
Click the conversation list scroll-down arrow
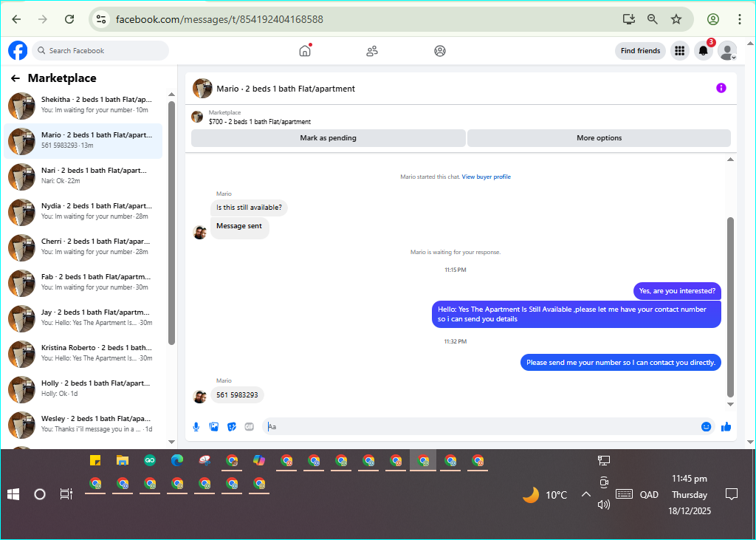pyautogui.click(x=171, y=442)
